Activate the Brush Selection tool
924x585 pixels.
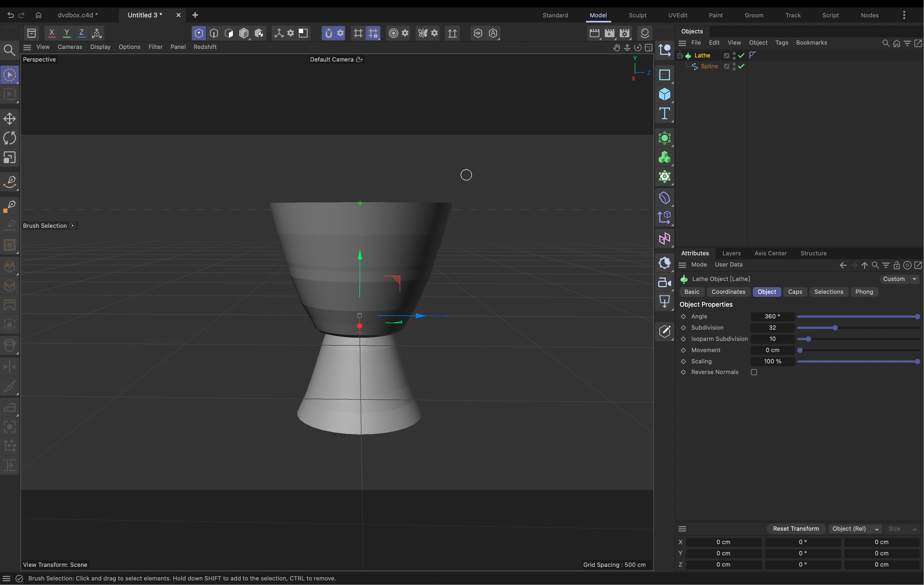pyautogui.click(x=9, y=74)
